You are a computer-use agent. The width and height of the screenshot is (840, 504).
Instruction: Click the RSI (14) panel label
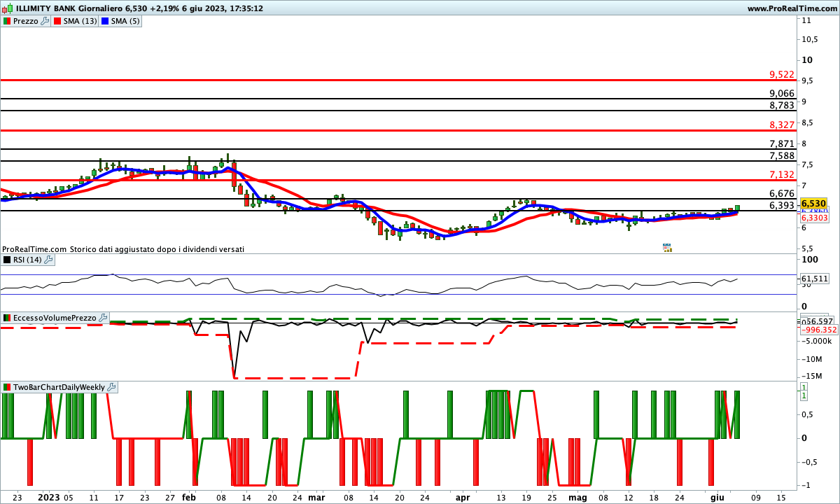click(27, 260)
